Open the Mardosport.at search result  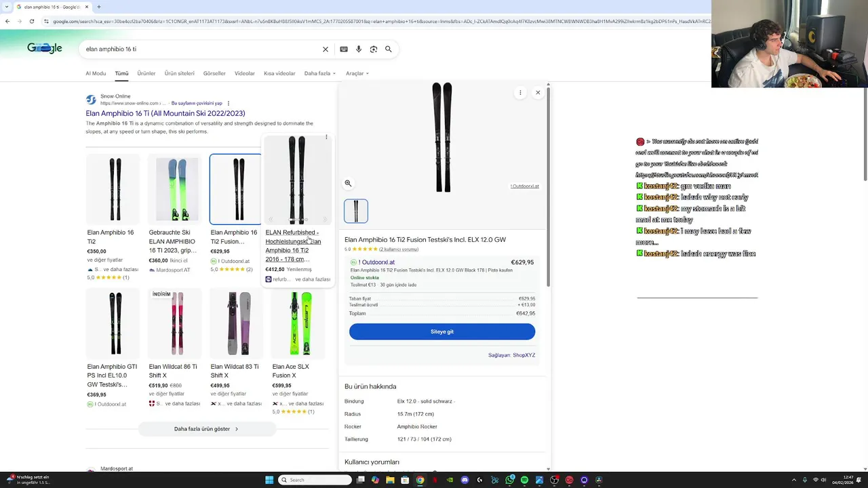point(117,468)
